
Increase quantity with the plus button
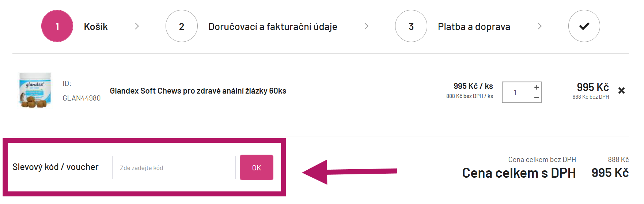tap(537, 87)
